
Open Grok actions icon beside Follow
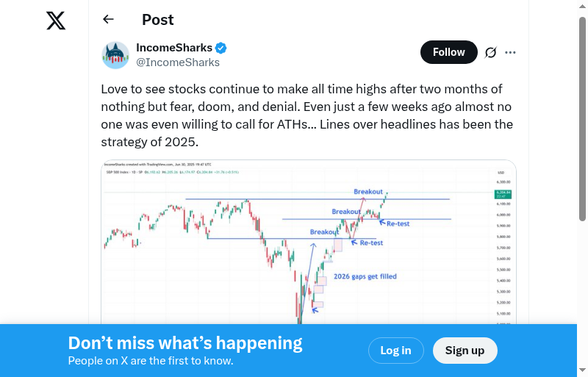(x=490, y=52)
